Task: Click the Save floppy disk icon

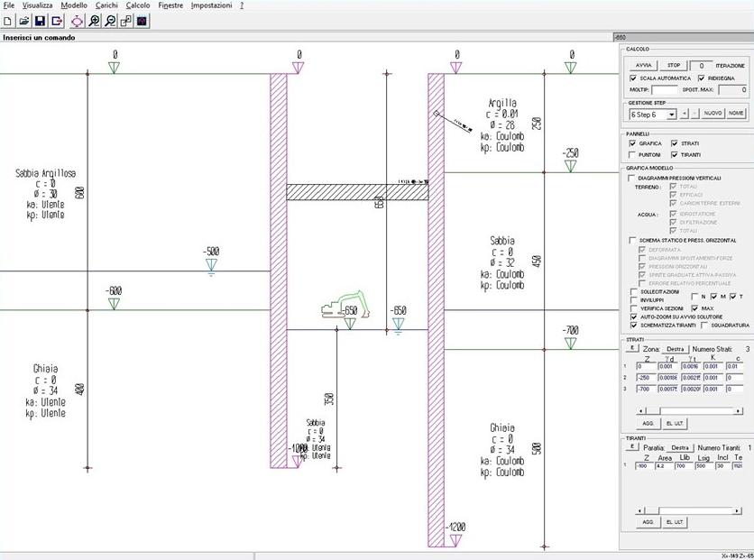Action: click(x=40, y=21)
